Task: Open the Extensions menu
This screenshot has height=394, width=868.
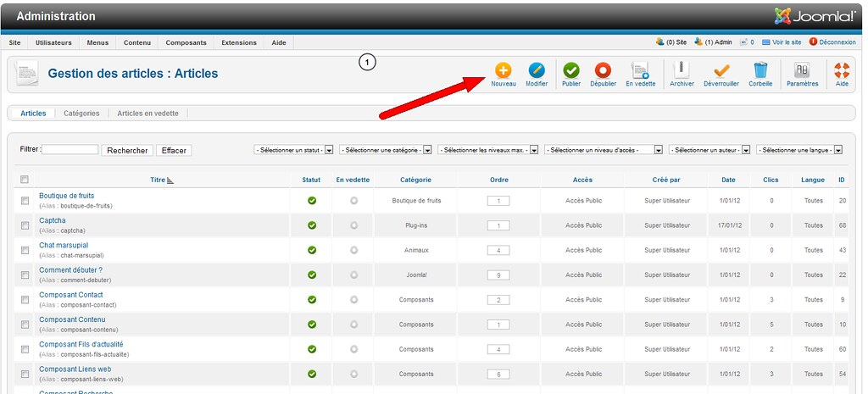Action: 239,42
